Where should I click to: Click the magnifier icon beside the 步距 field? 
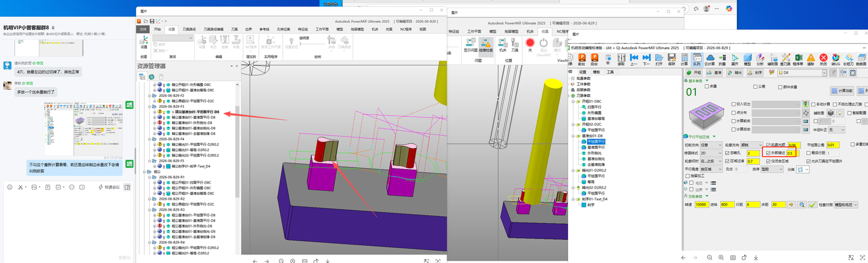(802, 204)
